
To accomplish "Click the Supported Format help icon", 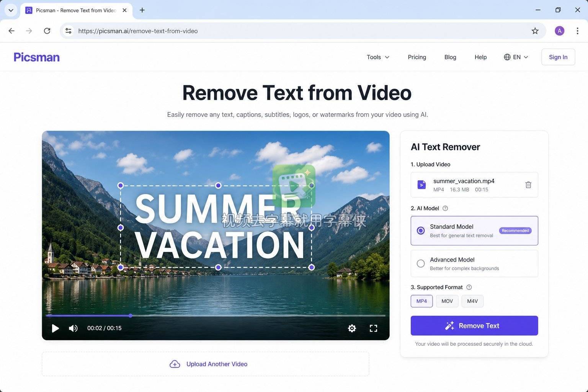I will click(x=469, y=287).
